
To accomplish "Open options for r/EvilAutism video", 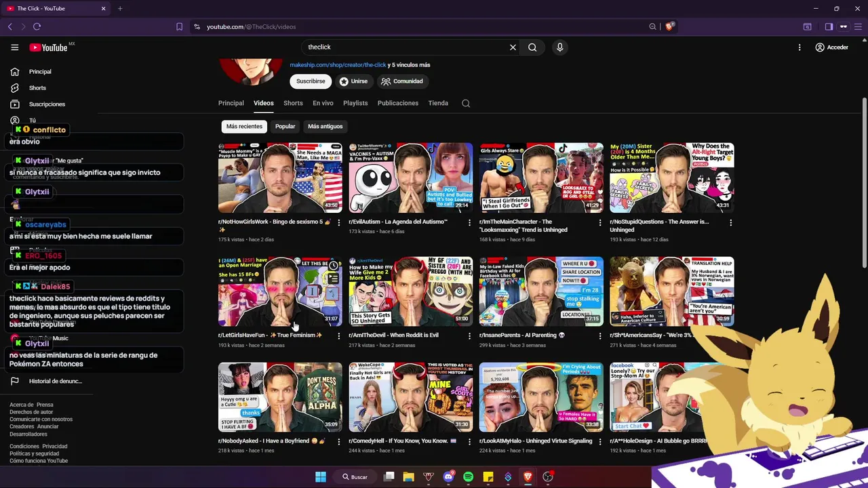I will (469, 222).
